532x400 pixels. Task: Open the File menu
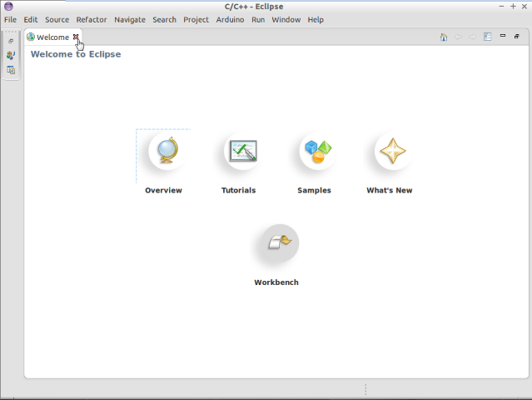click(10, 20)
